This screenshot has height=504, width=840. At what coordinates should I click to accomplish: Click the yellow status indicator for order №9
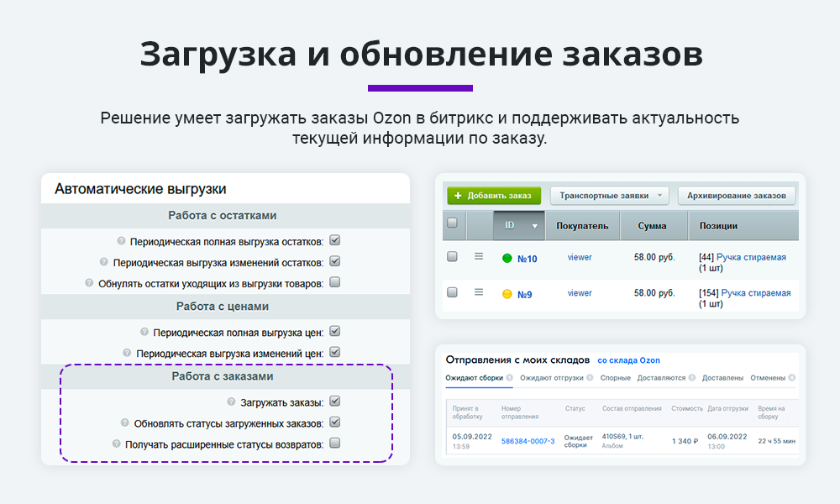508,293
